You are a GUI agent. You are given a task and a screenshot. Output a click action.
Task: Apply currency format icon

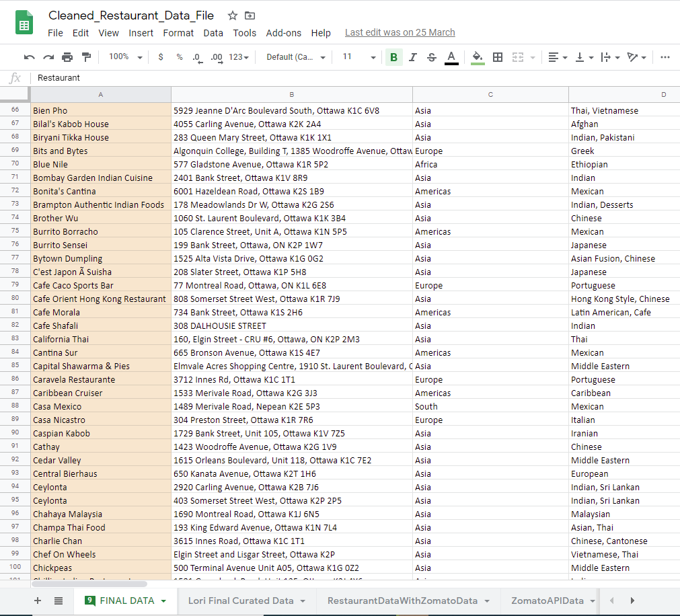160,57
